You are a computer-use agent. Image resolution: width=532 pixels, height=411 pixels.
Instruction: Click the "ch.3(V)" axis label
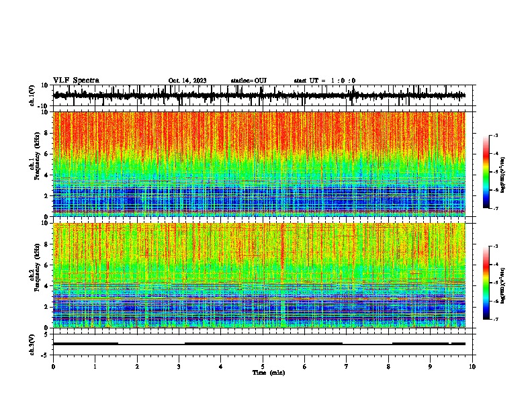[32, 345]
